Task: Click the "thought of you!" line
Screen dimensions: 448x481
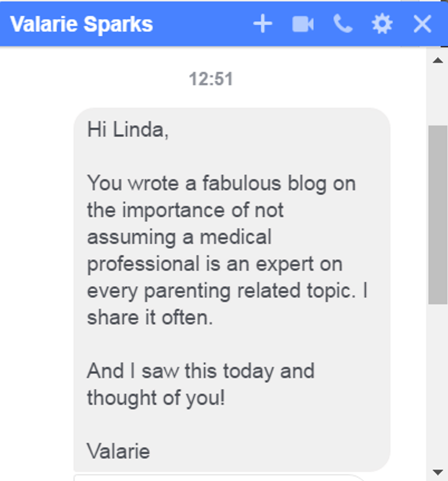Action: tap(156, 398)
